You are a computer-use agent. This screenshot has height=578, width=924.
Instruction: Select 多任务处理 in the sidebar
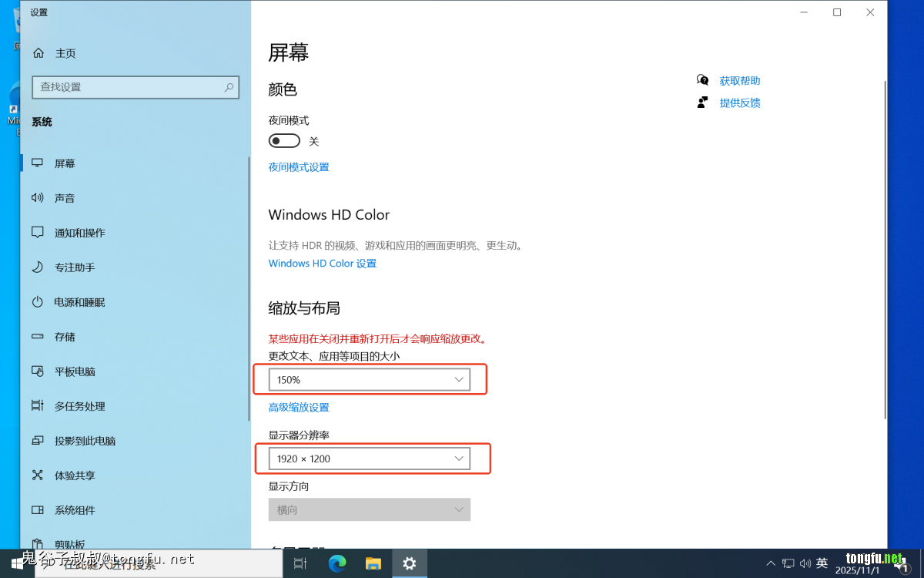coord(79,406)
